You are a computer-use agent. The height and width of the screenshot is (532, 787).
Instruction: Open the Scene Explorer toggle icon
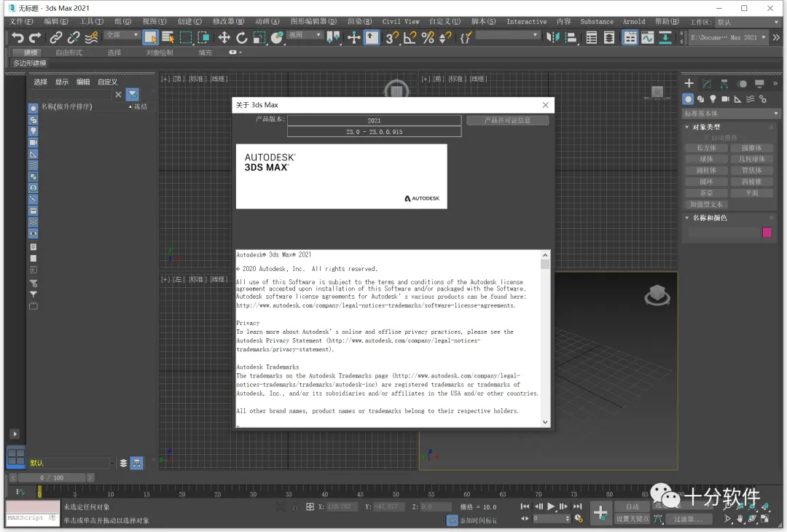(592, 38)
